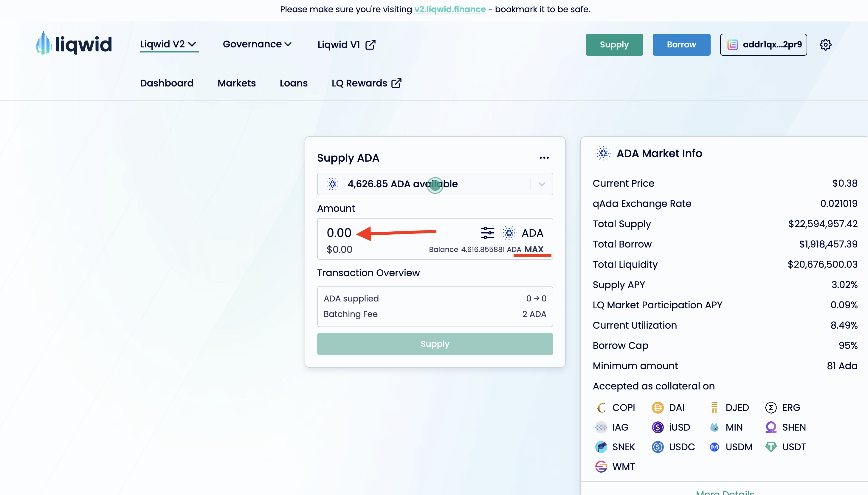Go to the Markets tab

236,83
